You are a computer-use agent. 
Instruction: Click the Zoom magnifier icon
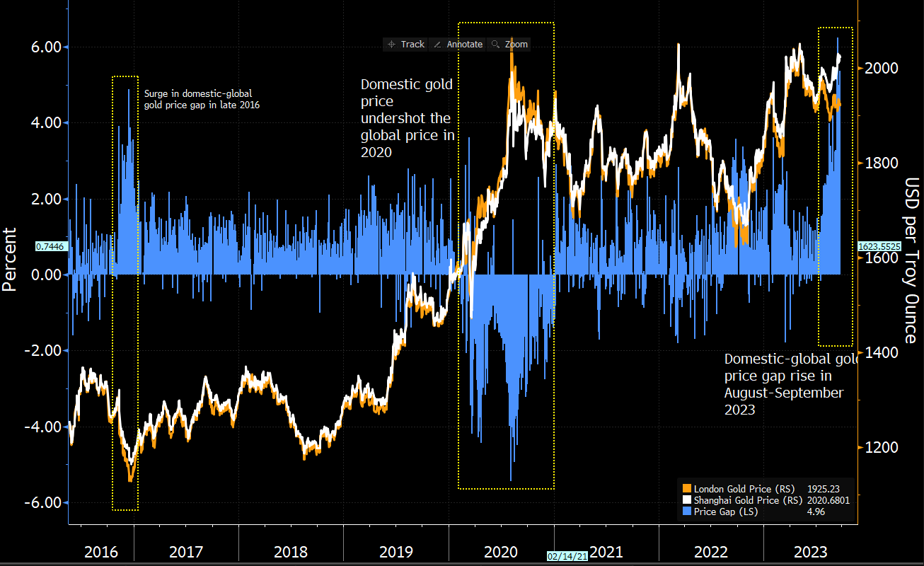click(495, 44)
